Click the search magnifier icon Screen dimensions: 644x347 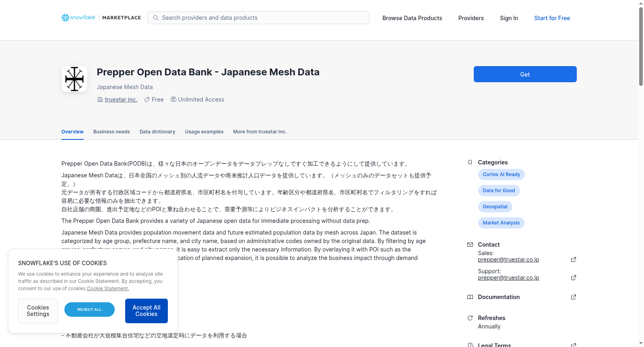156,18
